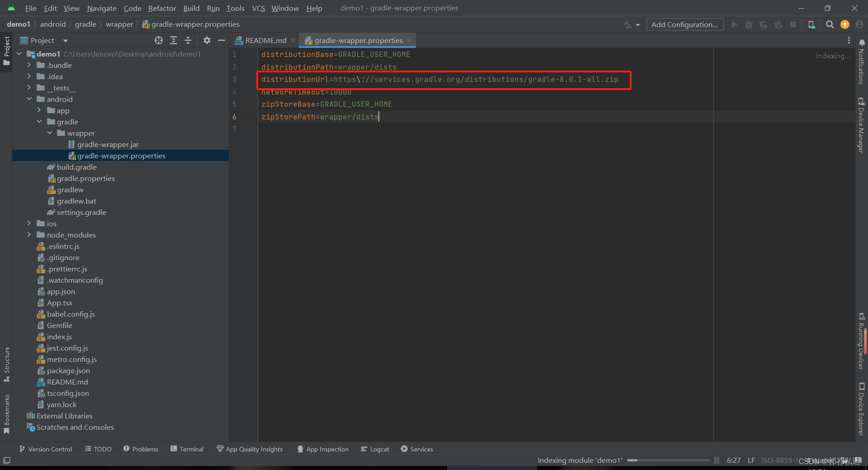Open Device Manager from top toolbar icon
Image resolution: width=868 pixels, height=470 pixels.
point(812,24)
